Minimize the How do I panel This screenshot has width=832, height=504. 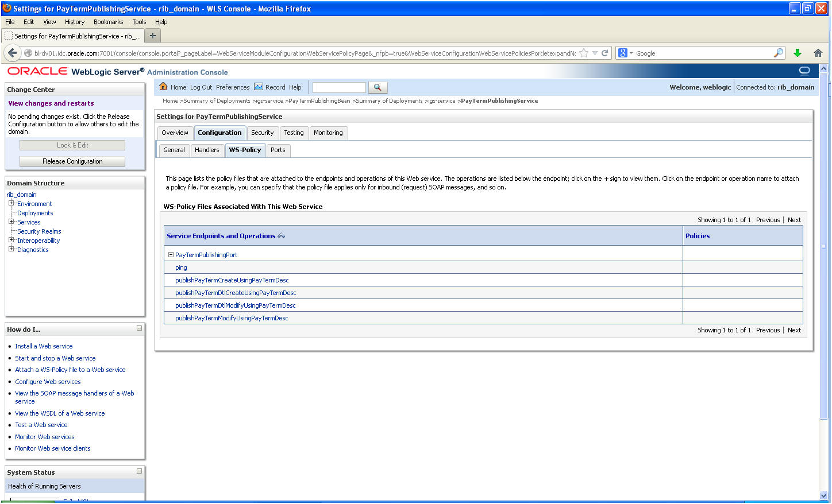coord(139,328)
